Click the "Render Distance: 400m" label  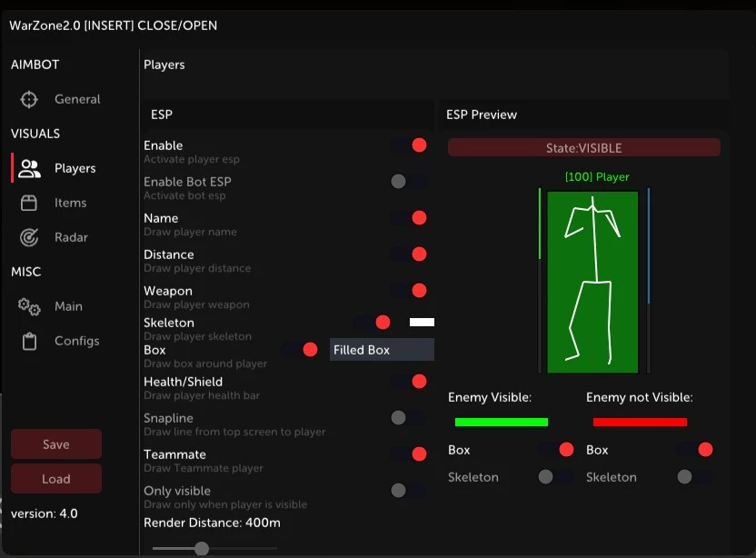pos(212,523)
